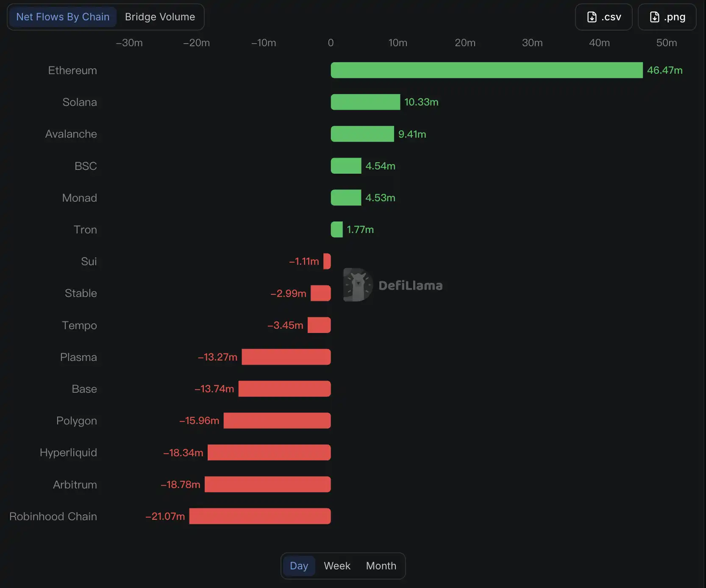The height and width of the screenshot is (588, 706).
Task: Click the Hyperliquid red bar
Action: 269,452
